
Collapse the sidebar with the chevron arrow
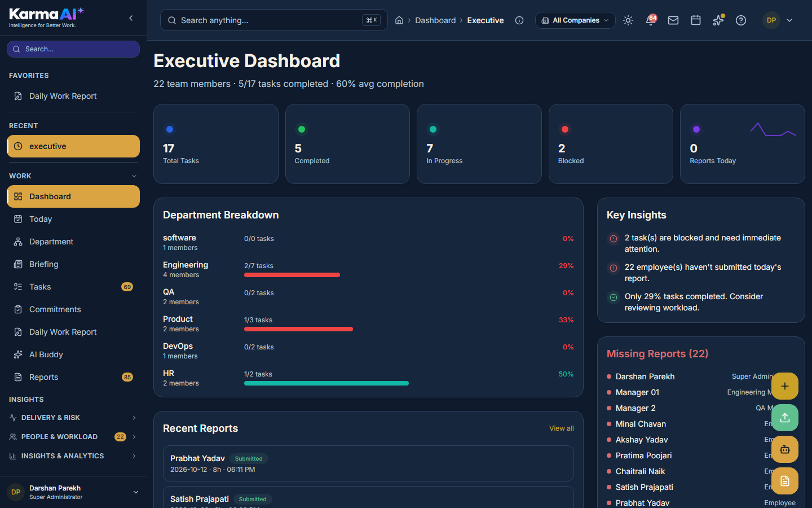pos(131,18)
